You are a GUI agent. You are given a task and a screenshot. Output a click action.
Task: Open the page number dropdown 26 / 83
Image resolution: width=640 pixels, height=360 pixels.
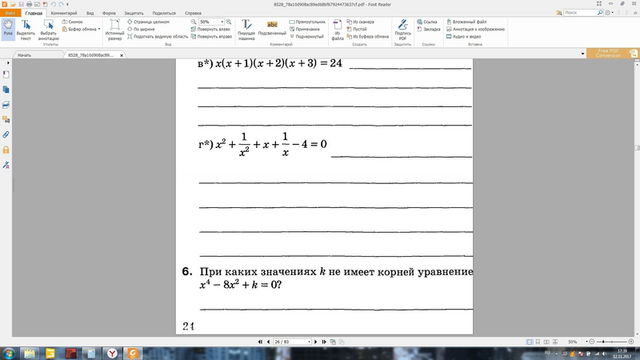pyautogui.click(x=292, y=342)
